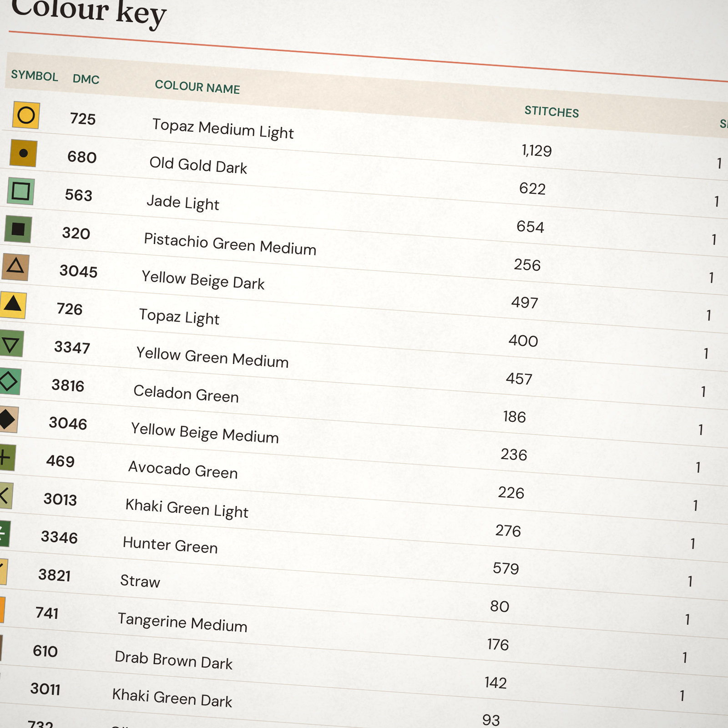The height and width of the screenshot is (728, 728).
Task: Click the Pistachio Green Medium row name
Action: (x=230, y=244)
